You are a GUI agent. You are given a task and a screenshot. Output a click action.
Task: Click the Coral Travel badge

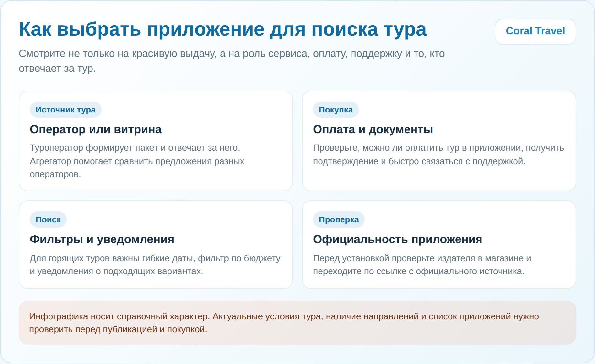pyautogui.click(x=535, y=31)
